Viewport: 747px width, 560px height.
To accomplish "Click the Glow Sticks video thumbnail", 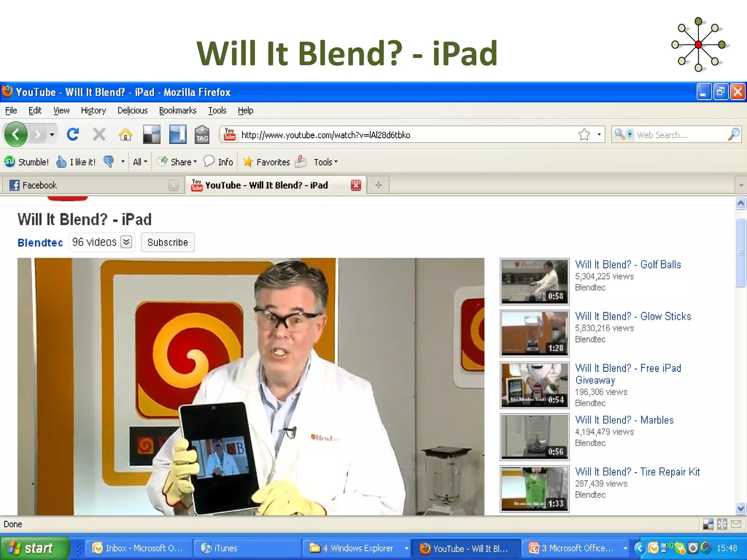I will (x=534, y=333).
